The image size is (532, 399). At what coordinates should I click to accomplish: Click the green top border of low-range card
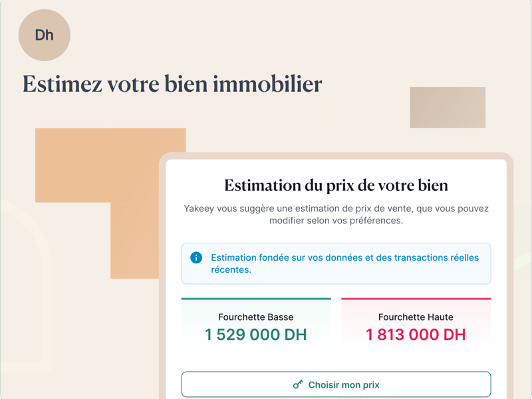coord(256,299)
